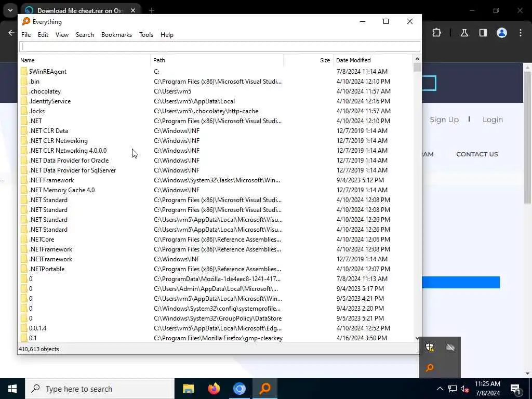This screenshot has width=532, height=399.
Task: Click path C:\Program Files\Mozilla Firefox\gmp-clearkey
Action: (218, 338)
